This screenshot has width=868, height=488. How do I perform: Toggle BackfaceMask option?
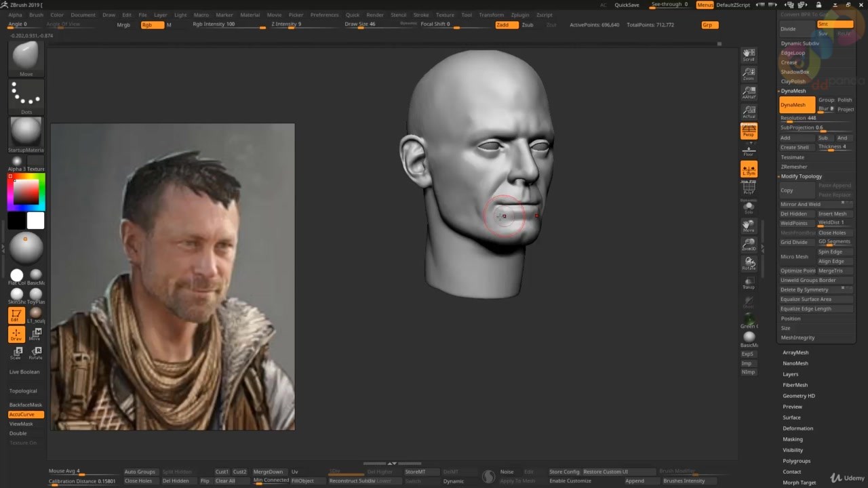(26, 405)
